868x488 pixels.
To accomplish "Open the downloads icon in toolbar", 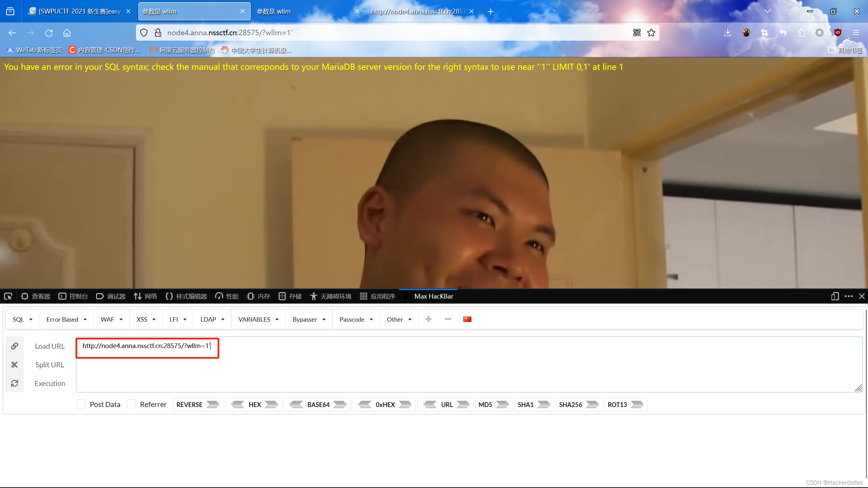I will [728, 33].
